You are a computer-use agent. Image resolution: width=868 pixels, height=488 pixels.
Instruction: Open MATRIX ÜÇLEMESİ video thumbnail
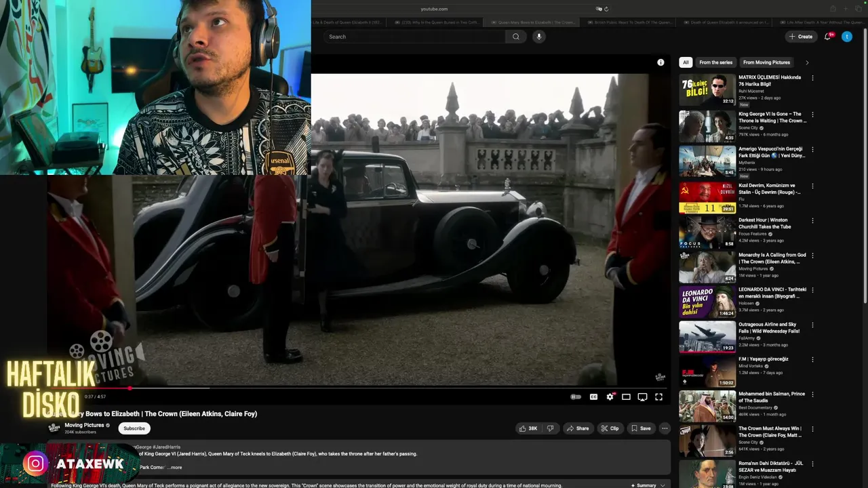(x=707, y=90)
